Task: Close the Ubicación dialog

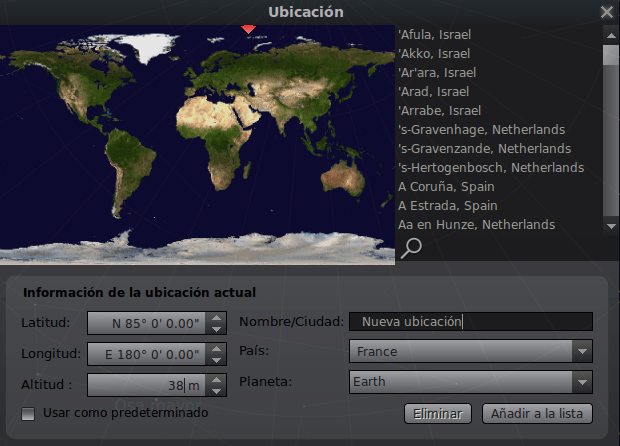Action: pos(607,12)
